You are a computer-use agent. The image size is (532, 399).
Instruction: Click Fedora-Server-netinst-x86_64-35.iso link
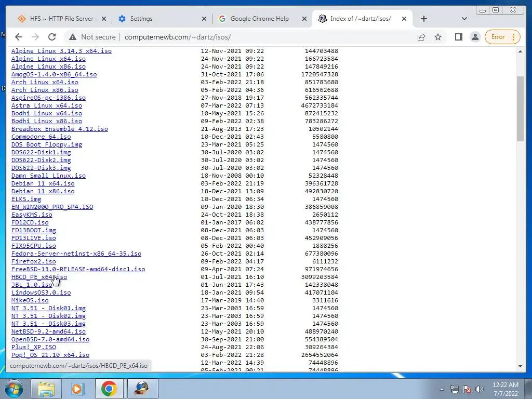76,254
